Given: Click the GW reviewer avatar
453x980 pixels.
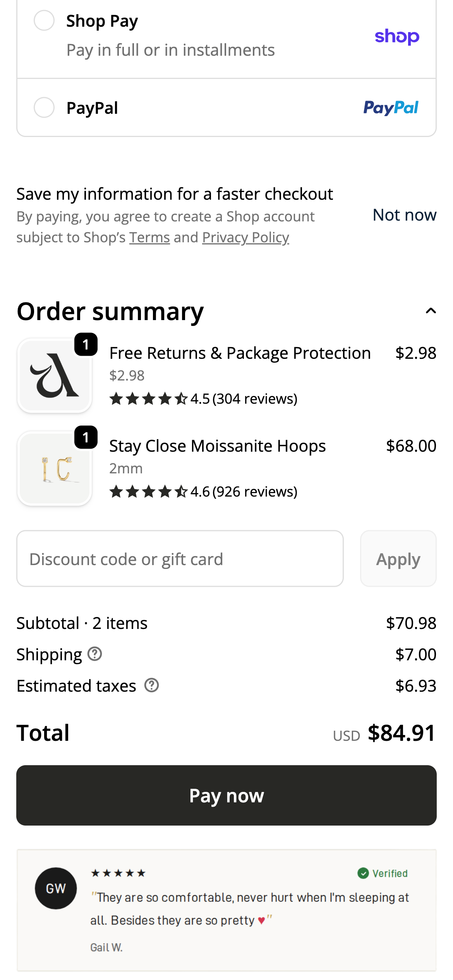Looking at the screenshot, I should (x=56, y=888).
